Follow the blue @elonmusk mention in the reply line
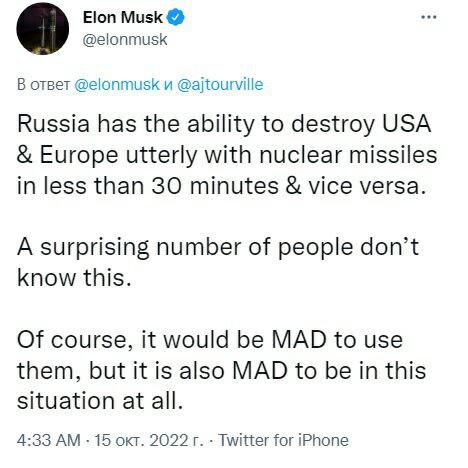The image size is (468, 468). tap(117, 84)
